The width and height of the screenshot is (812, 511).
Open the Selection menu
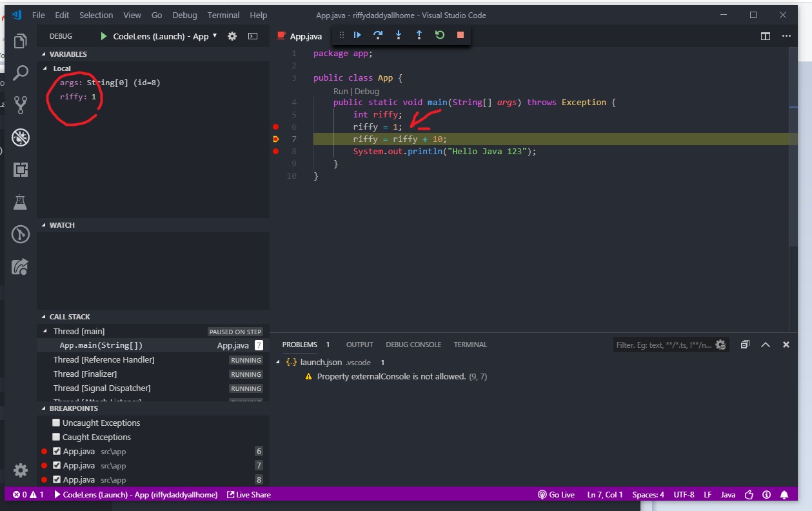tap(96, 15)
